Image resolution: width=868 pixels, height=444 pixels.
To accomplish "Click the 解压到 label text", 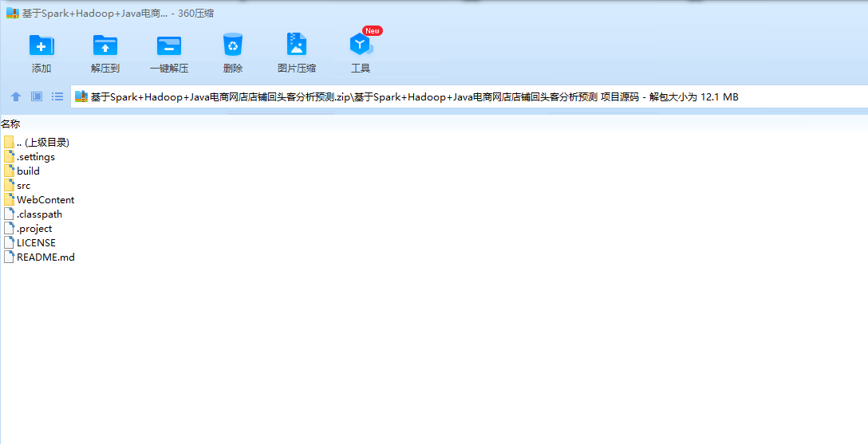I will point(105,69).
